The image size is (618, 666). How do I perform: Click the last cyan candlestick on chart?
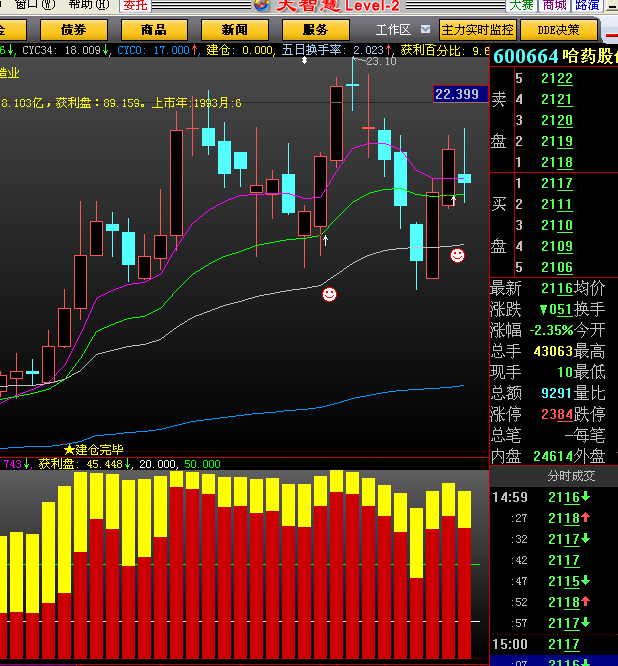pyautogui.click(x=464, y=178)
